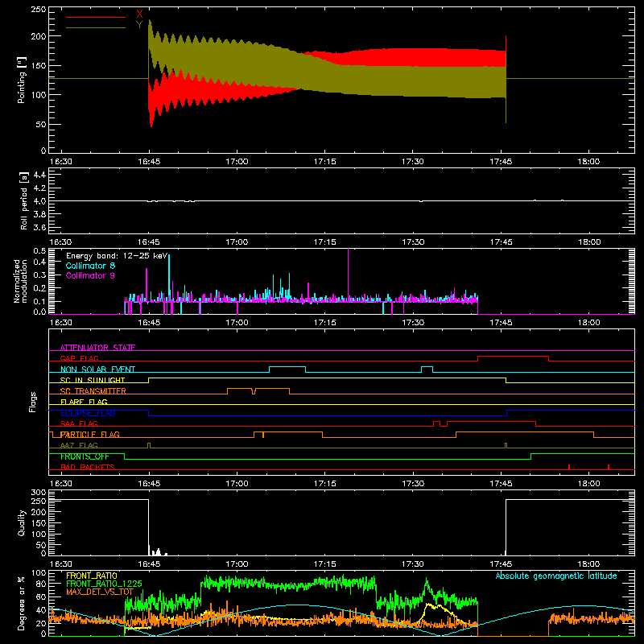Click 18:00 time label under Pointing plot
Screen dimensions: 644x644
click(x=588, y=162)
